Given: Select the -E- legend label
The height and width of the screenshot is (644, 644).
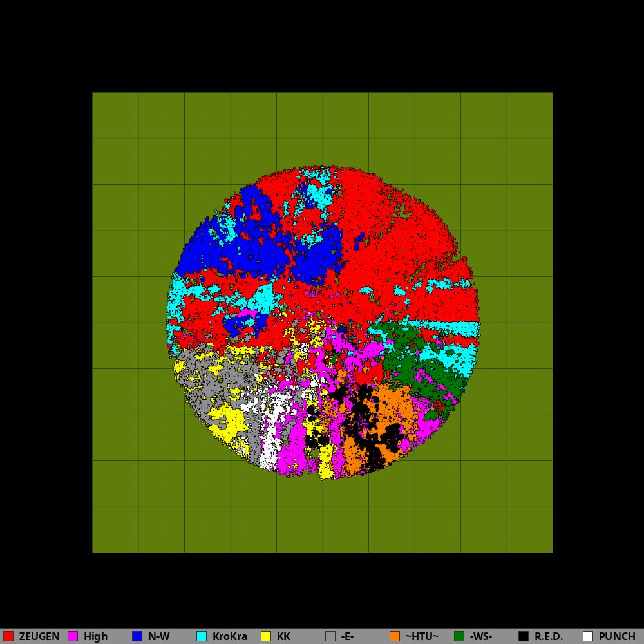Looking at the screenshot, I should 348,636.
